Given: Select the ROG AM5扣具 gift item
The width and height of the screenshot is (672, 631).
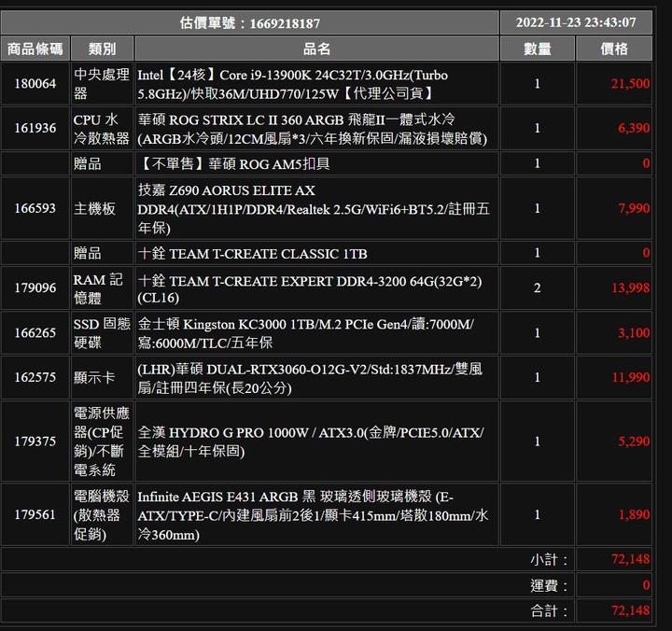Looking at the screenshot, I should pyautogui.click(x=316, y=163).
